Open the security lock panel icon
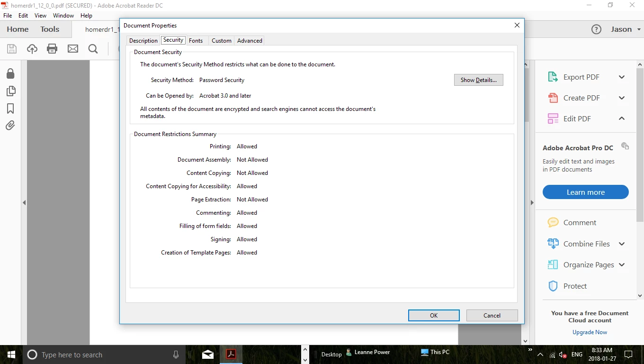The height and width of the screenshot is (364, 644). (x=10, y=73)
